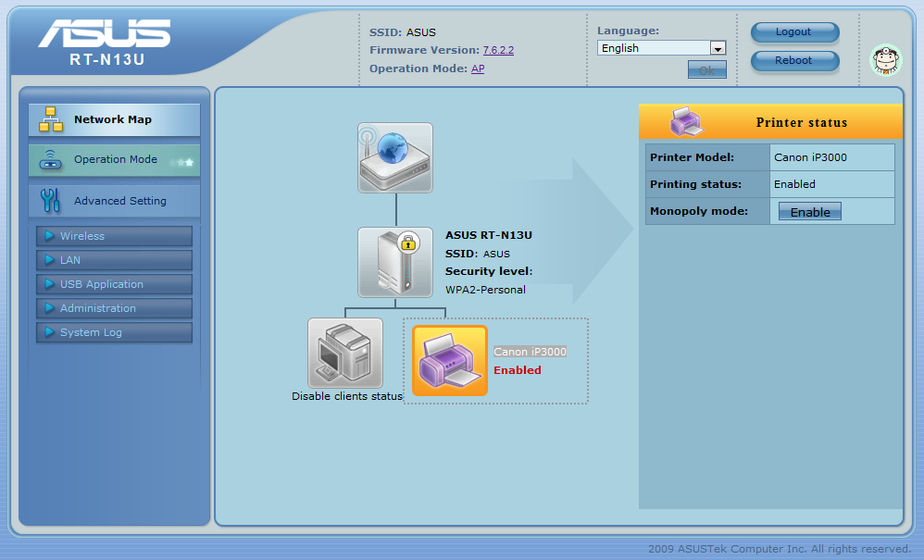The image size is (924, 560).
Task: Click the doctor mascot help icon
Action: point(886,60)
